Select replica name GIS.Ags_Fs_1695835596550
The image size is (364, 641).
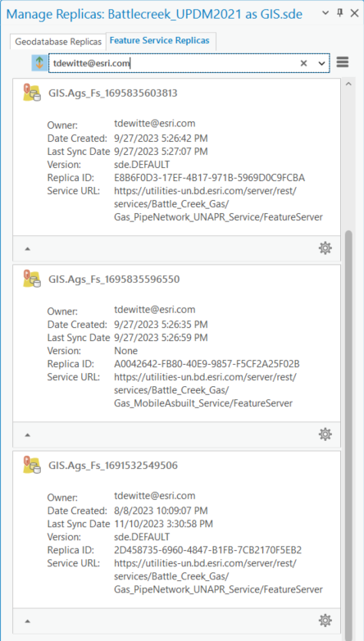point(114,280)
